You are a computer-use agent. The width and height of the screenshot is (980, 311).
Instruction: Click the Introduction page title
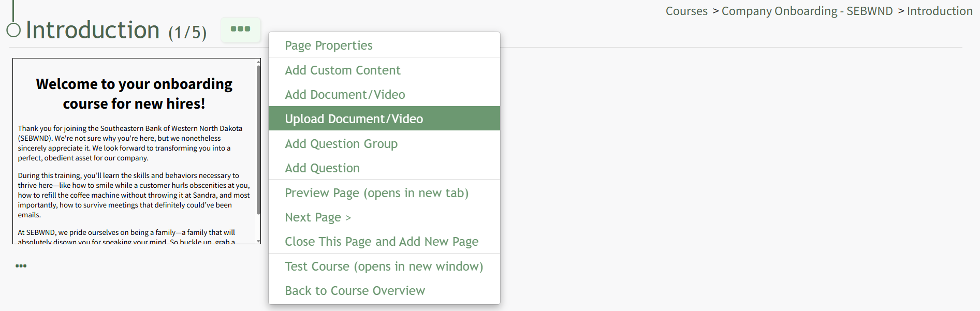93,30
